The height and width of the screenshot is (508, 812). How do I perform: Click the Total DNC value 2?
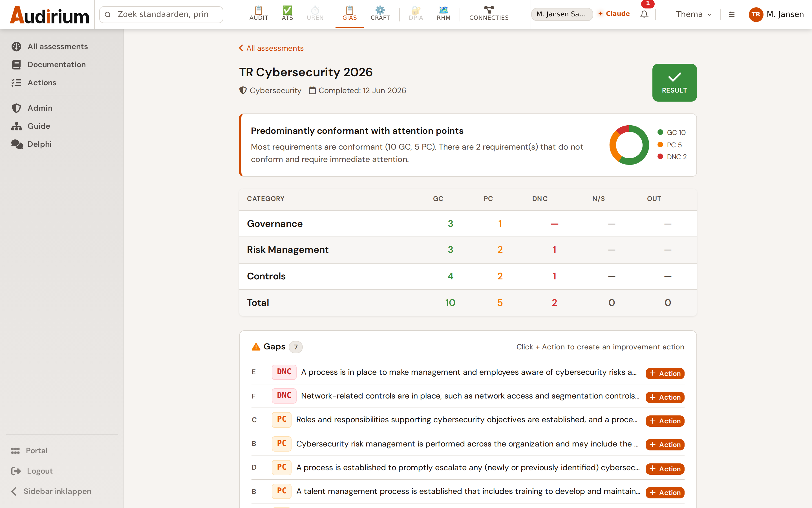[554, 303]
